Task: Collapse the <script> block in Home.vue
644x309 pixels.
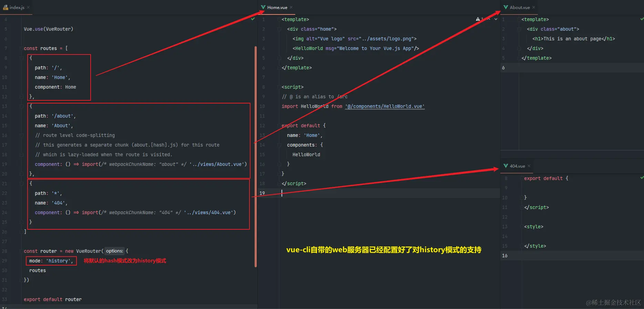Action: coord(279,87)
